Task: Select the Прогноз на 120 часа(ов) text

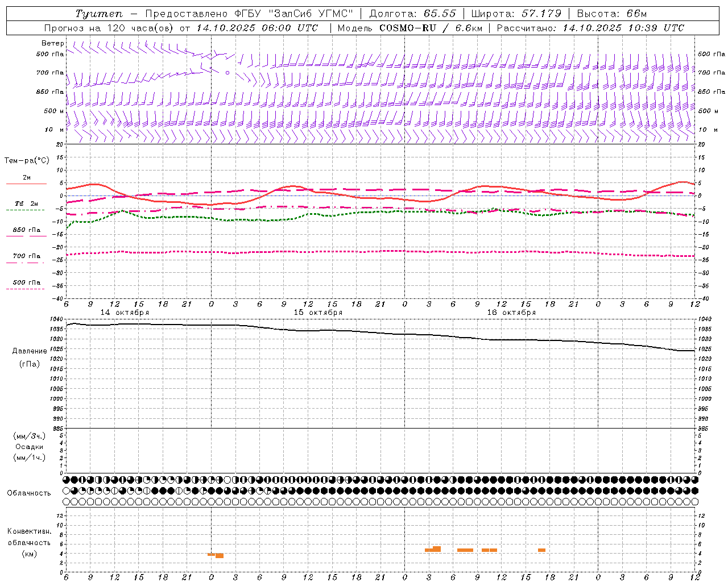Action: tap(109, 28)
